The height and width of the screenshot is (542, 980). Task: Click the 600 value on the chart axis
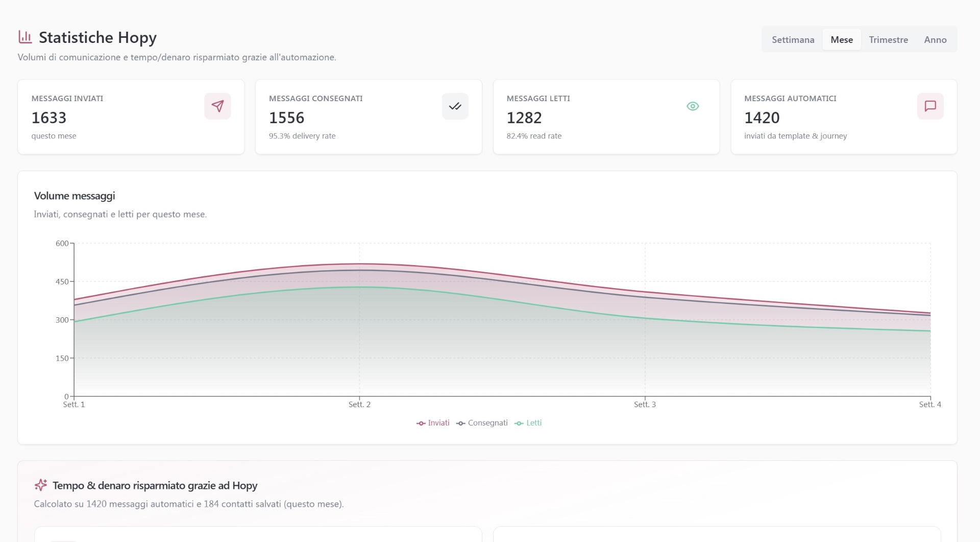point(62,243)
